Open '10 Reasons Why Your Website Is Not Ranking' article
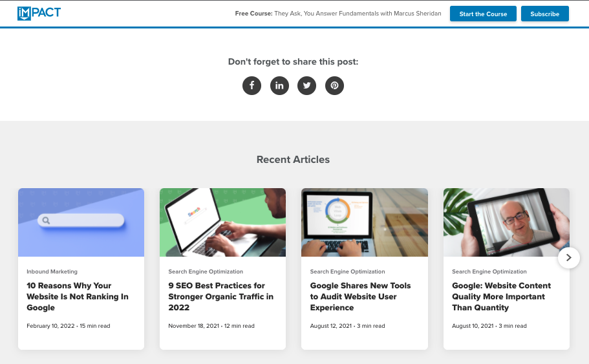The height and width of the screenshot is (364, 589). point(78,296)
